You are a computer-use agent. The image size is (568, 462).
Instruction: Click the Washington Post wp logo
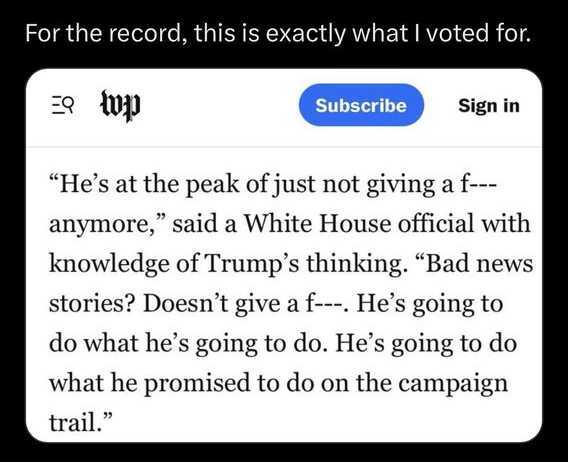point(120,105)
